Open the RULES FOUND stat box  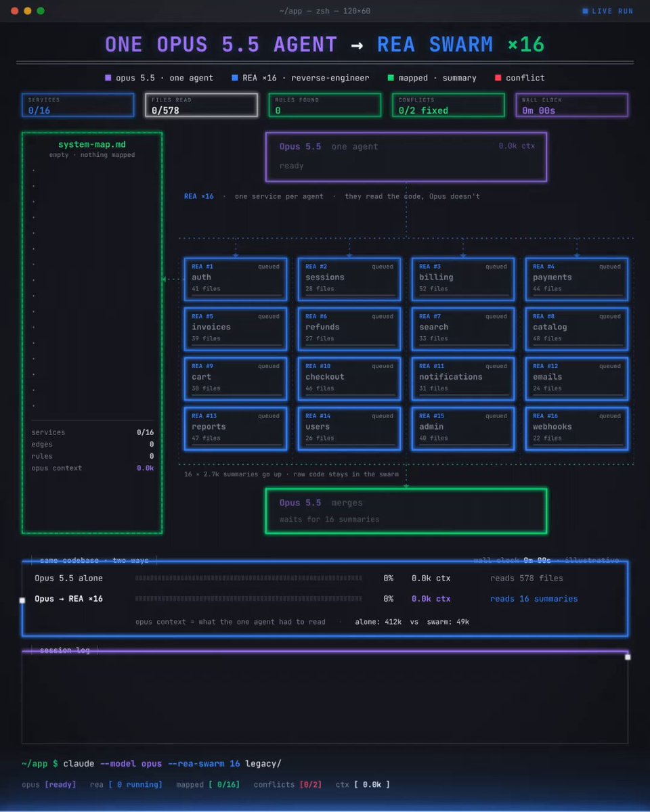[x=324, y=105]
